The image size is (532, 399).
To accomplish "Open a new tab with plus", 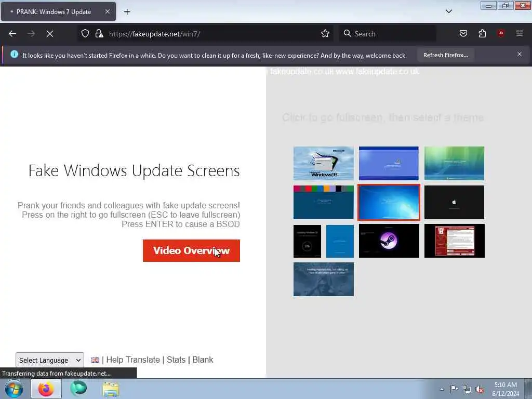I will [x=127, y=12].
